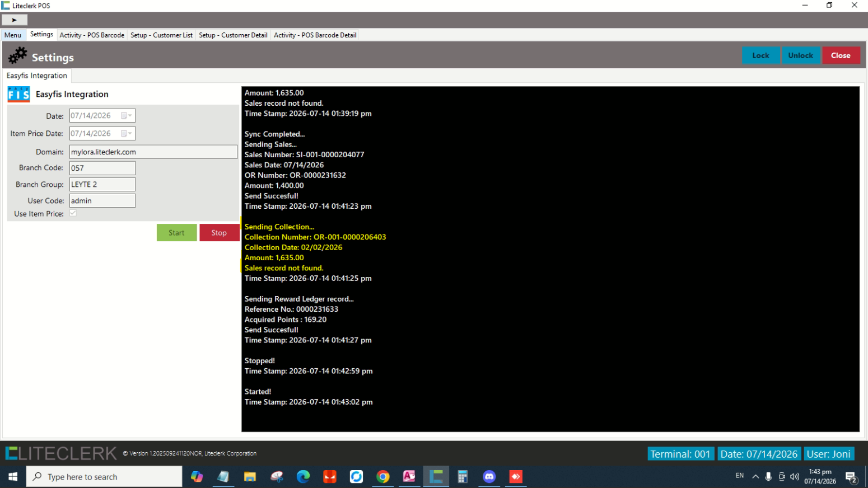
Task: Toggle the Use Item Price checkbox
Action: [x=73, y=213]
